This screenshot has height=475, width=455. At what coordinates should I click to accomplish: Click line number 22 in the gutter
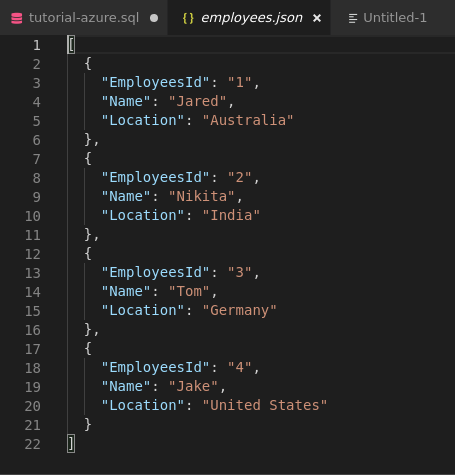33,444
